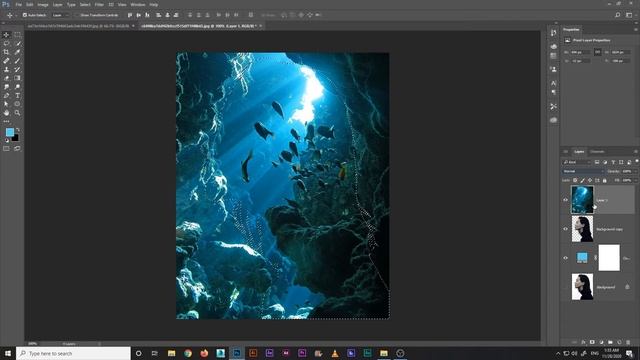Screen dimensions: 640x360
Task: Click the foreground blue color swatch
Action: tap(9, 132)
